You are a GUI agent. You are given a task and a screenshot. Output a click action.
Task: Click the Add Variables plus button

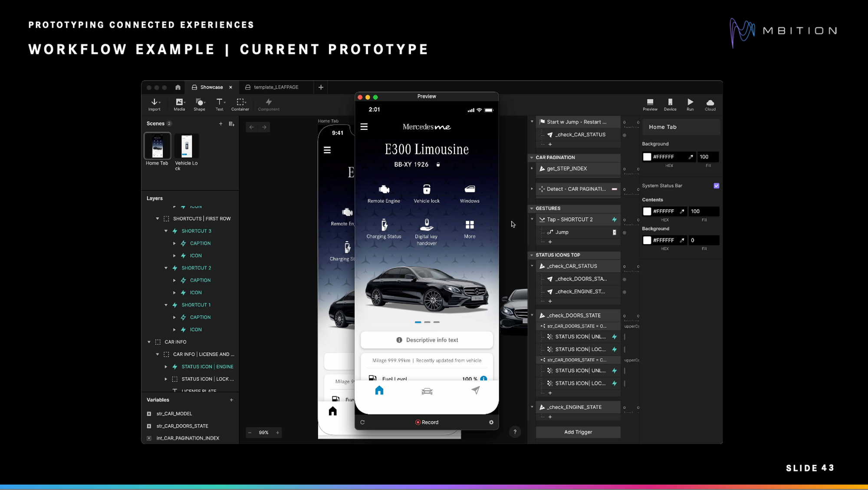pos(231,399)
